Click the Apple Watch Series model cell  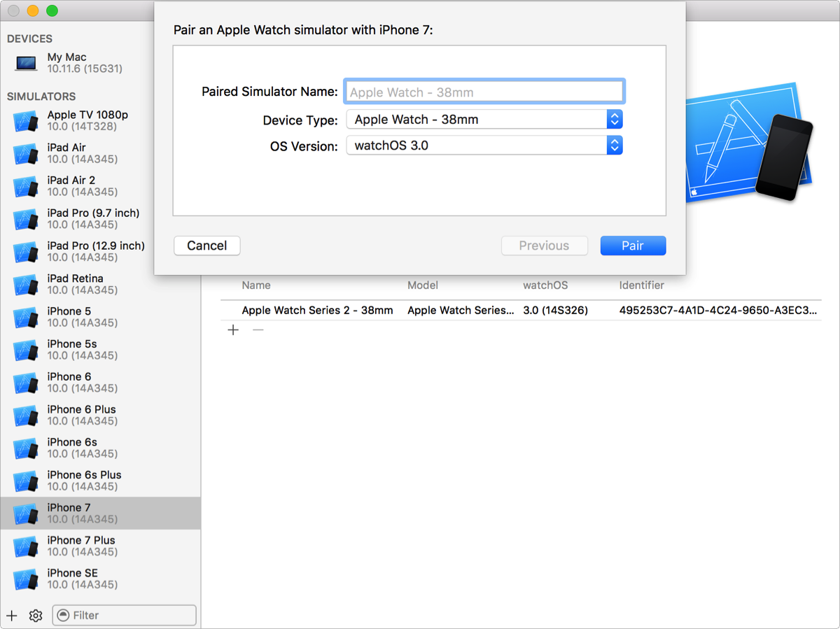461,310
